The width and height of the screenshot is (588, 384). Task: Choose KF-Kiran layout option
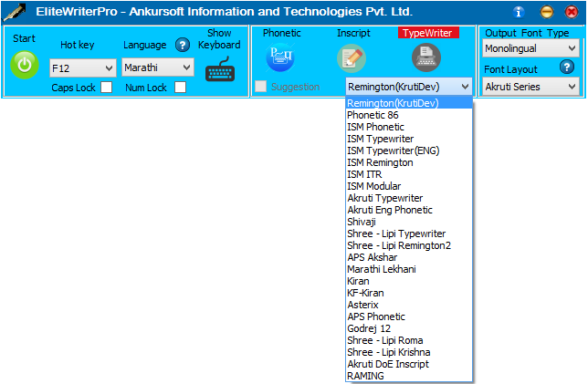408,293
